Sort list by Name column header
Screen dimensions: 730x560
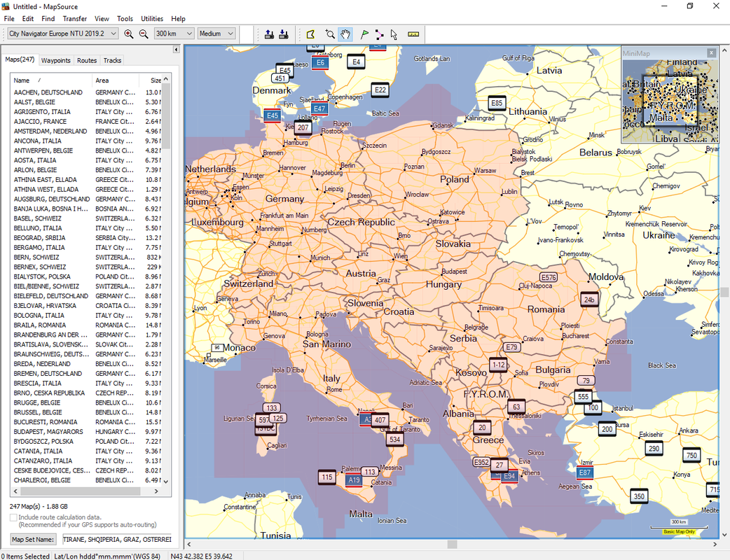[x=51, y=80]
